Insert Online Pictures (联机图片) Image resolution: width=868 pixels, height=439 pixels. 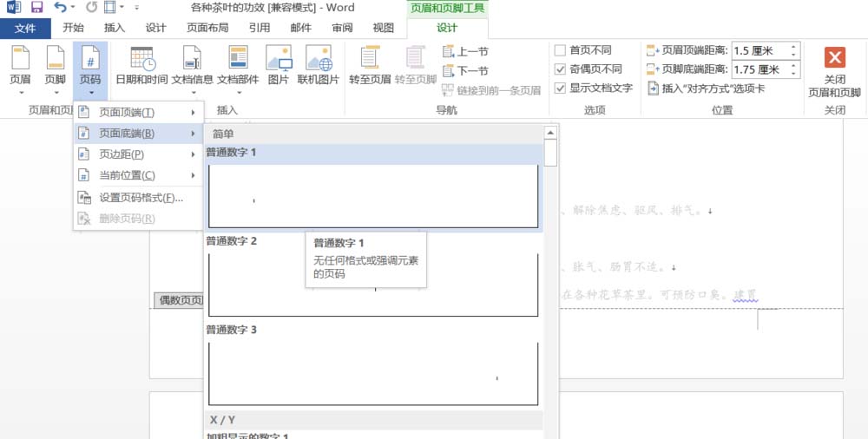point(319,66)
